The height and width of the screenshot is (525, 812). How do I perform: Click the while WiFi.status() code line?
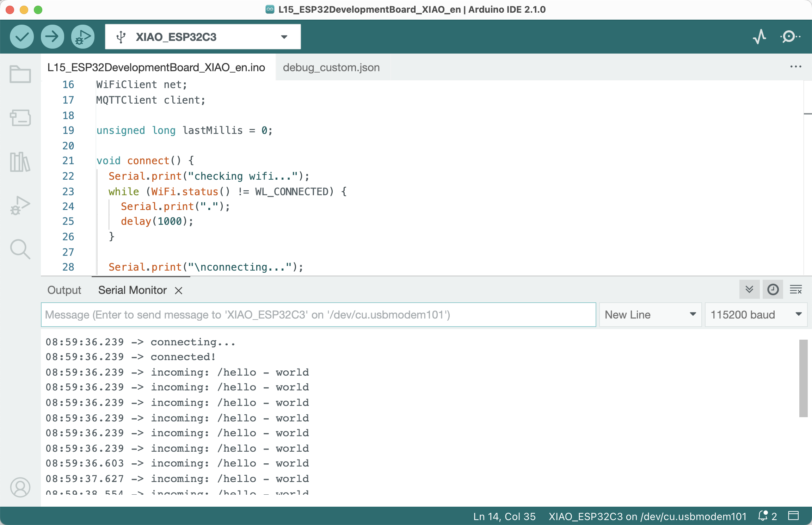click(228, 192)
